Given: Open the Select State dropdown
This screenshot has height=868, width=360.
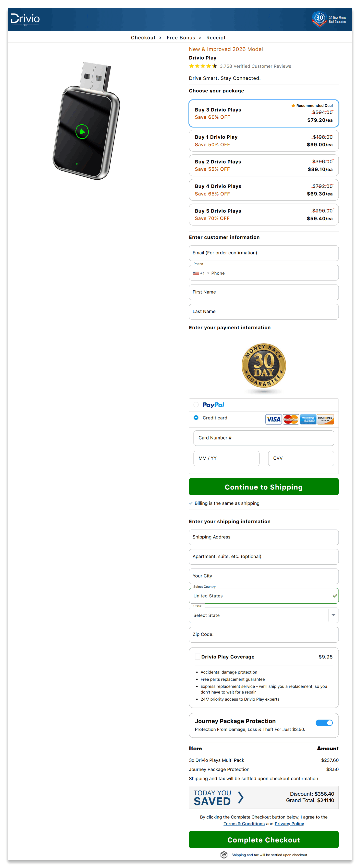Looking at the screenshot, I should [264, 615].
